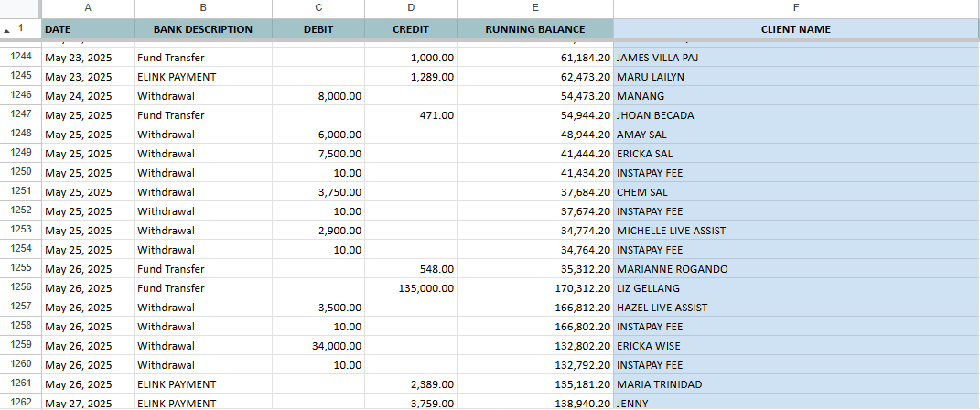Viewport: 980px width, 410px height.
Task: Select the row 1256 header
Action: tap(21, 287)
